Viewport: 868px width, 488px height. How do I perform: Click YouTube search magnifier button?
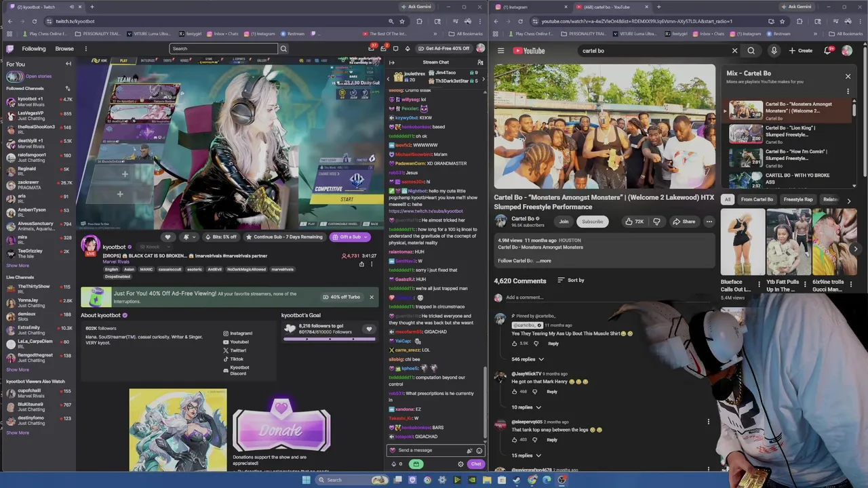point(751,51)
